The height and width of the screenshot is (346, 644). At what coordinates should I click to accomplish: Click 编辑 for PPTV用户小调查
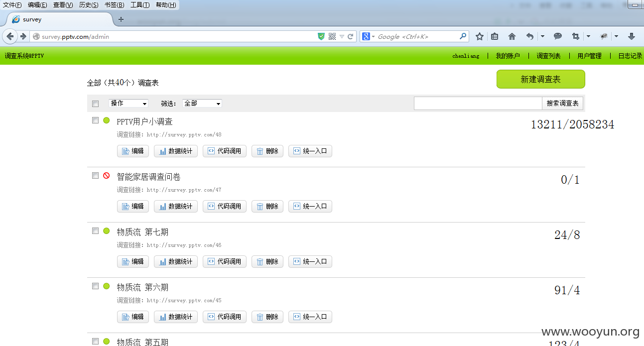pyautogui.click(x=133, y=151)
